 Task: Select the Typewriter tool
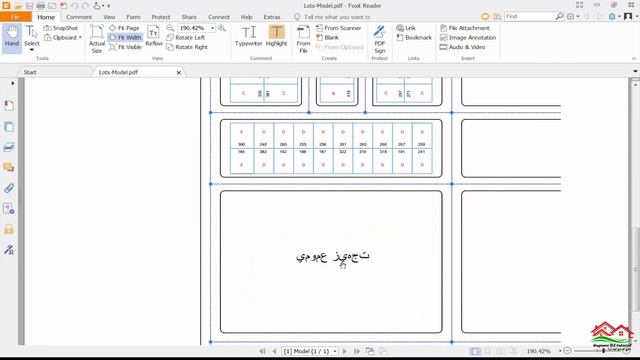pos(248,36)
